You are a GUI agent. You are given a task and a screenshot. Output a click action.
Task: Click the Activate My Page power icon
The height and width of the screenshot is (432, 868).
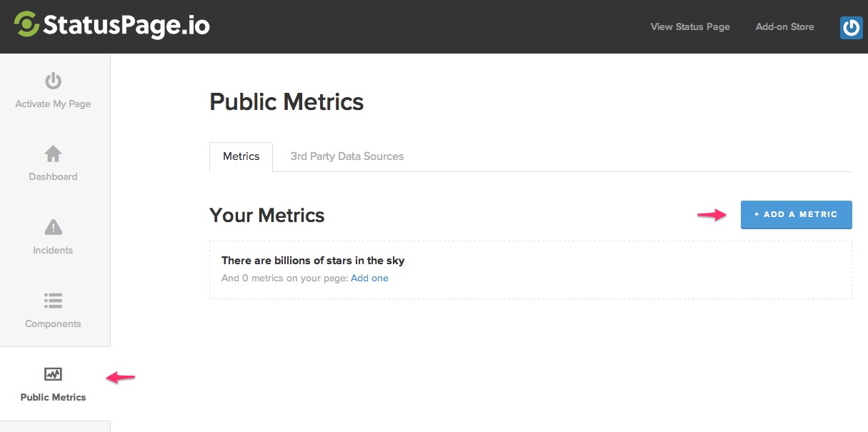[x=53, y=81]
